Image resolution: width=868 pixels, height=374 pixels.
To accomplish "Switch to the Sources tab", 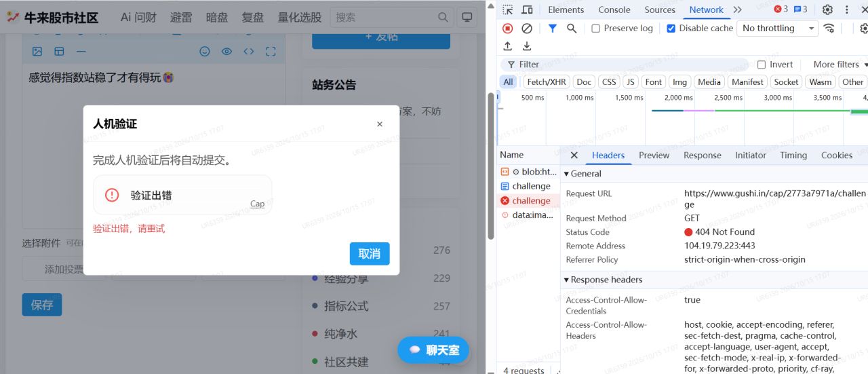I will pos(660,10).
